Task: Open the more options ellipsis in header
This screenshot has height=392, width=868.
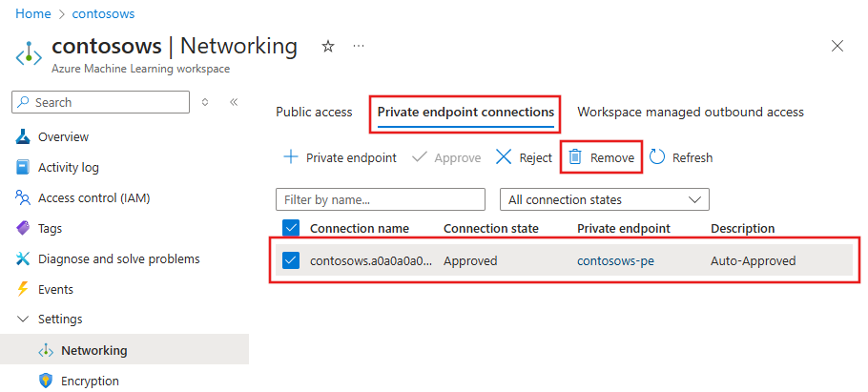Action: 359,46
